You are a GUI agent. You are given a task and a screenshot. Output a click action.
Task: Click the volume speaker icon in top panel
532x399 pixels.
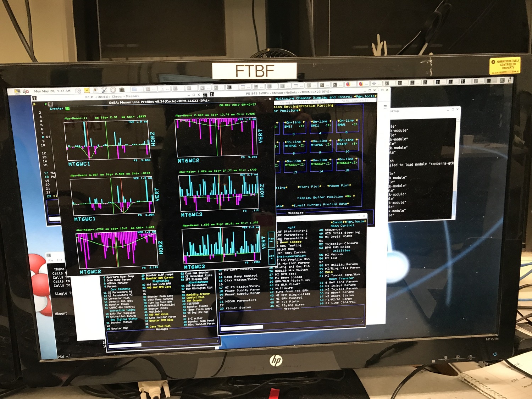pos(26,92)
